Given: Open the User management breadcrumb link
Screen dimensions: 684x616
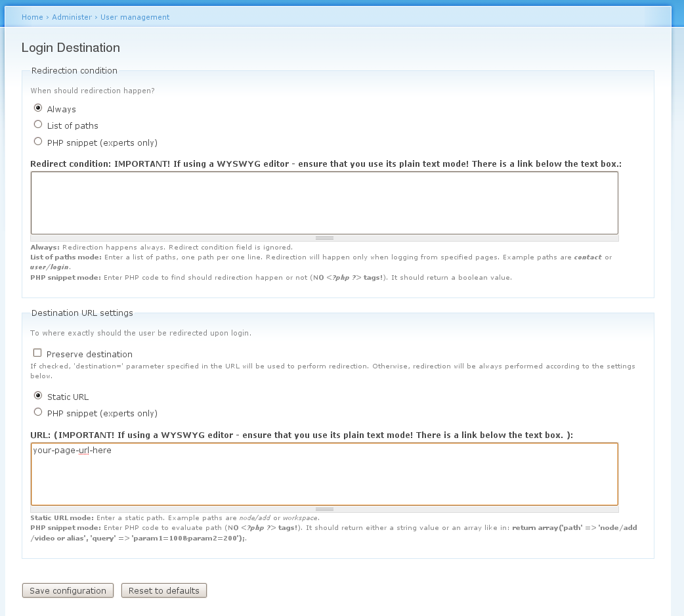Looking at the screenshot, I should point(135,17).
